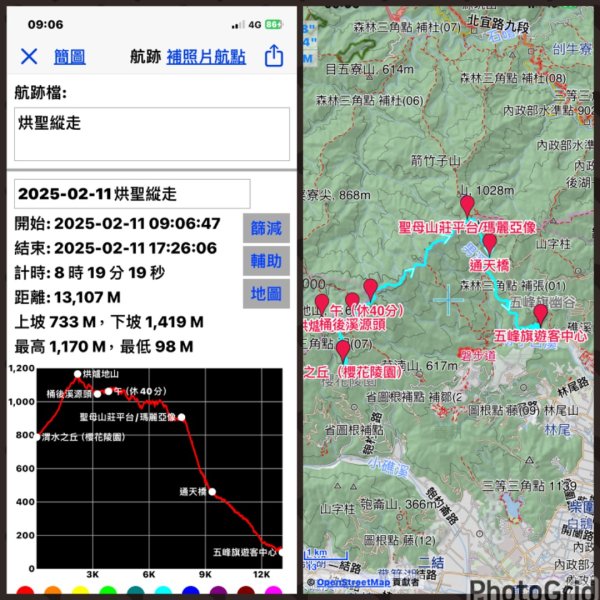Click the 聖母山莊平台/瑪麗亞像 map label

(x=467, y=228)
